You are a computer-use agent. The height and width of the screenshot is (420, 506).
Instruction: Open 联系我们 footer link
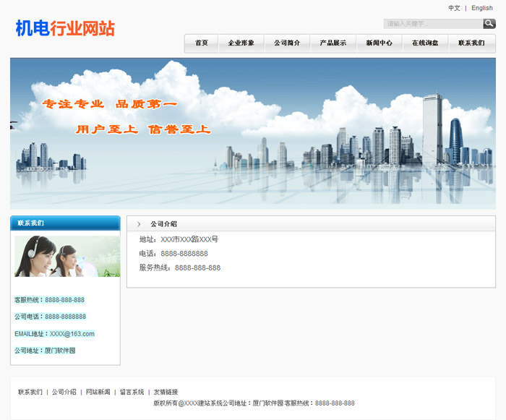pos(30,392)
